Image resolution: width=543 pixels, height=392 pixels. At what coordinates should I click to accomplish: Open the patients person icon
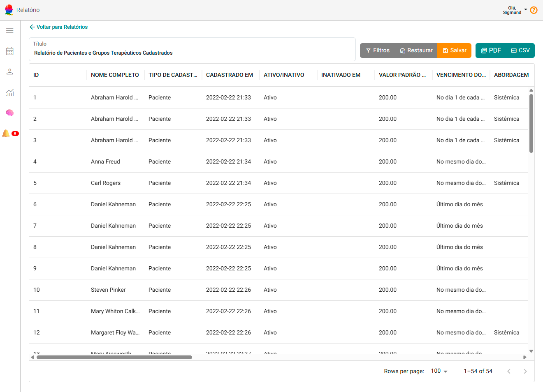tap(10, 72)
